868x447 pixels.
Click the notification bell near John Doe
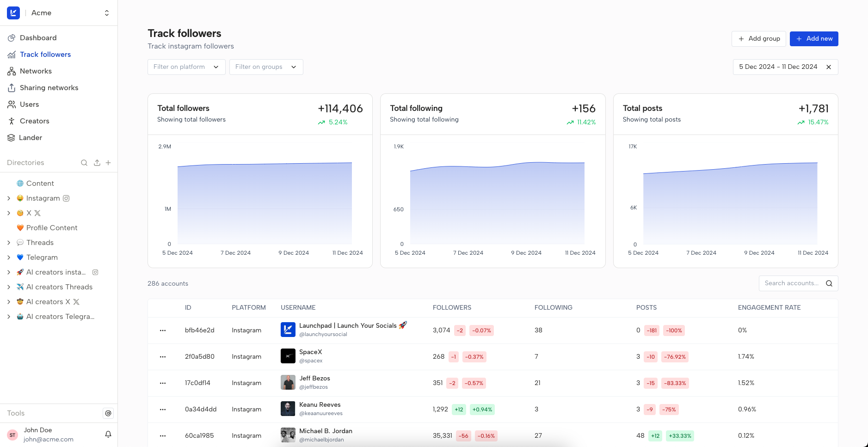coord(108,434)
